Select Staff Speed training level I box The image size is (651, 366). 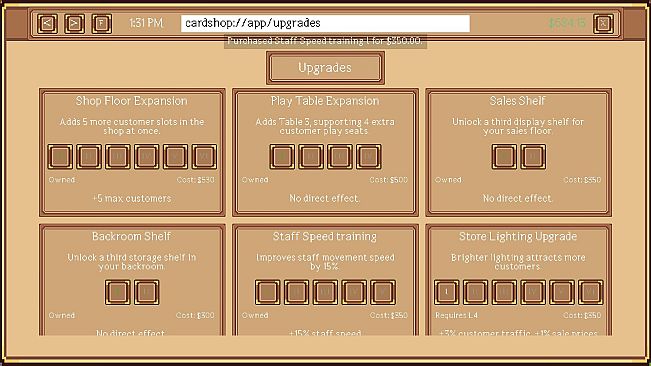(x=267, y=292)
